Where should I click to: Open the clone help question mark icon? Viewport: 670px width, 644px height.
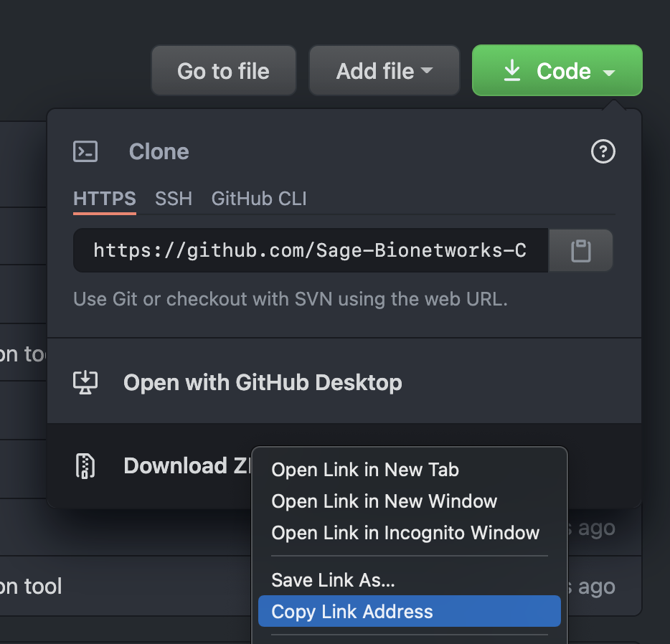(603, 151)
